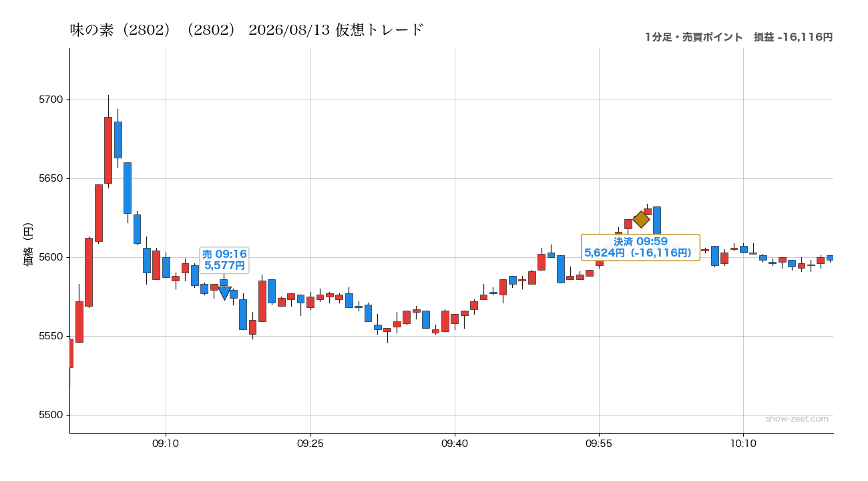Click the 価格（円） y-axis title
868x481 pixels.
click(29, 245)
